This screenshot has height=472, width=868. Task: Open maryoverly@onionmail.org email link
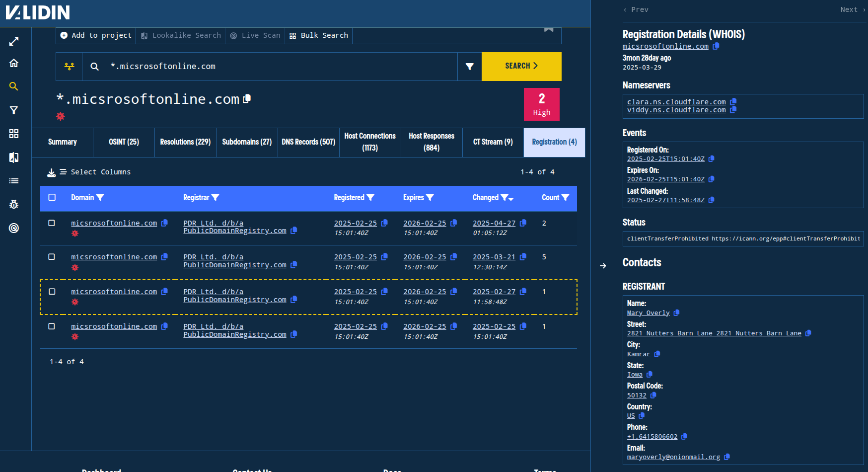click(673, 457)
